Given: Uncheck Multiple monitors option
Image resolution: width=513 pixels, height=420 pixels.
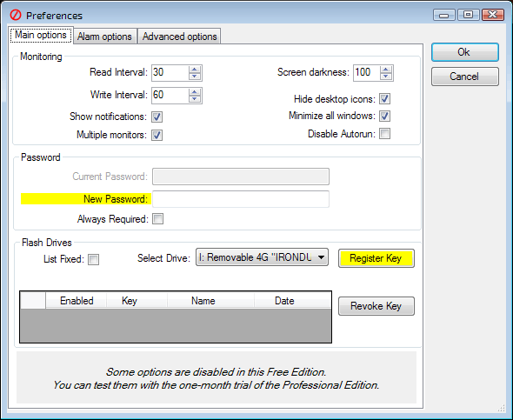Looking at the screenshot, I should 157,135.
